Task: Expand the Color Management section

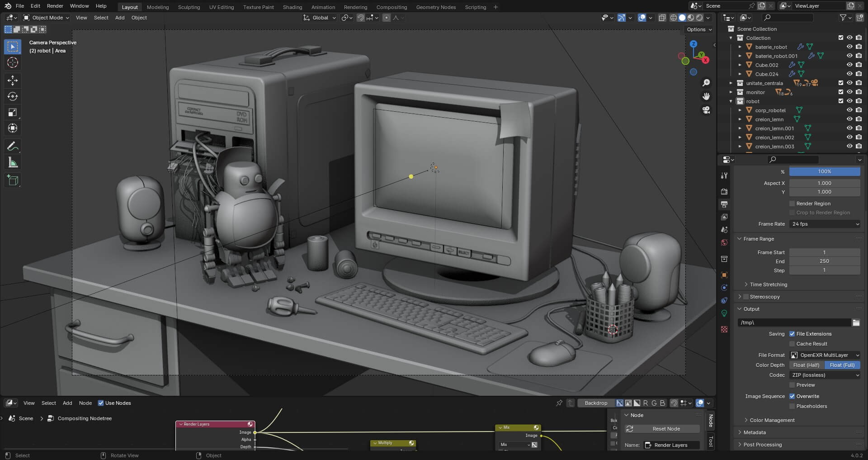Action: point(772,420)
